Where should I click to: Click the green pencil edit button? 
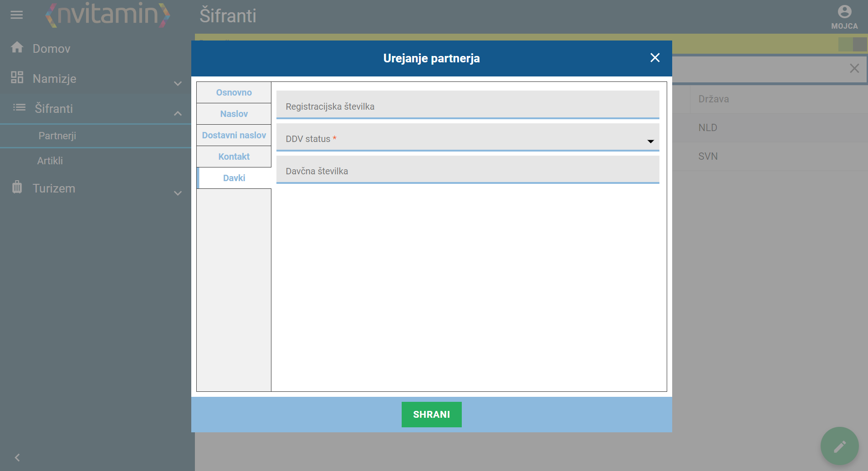tap(839, 446)
